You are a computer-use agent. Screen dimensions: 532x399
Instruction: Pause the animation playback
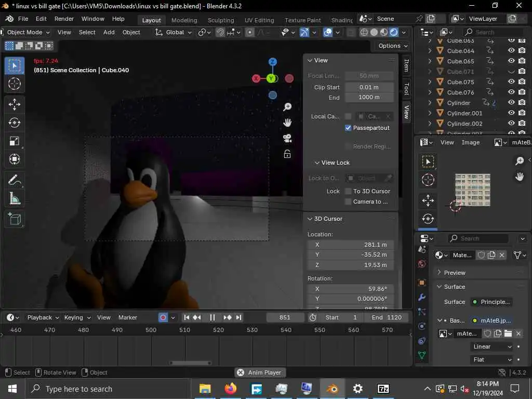click(x=212, y=317)
